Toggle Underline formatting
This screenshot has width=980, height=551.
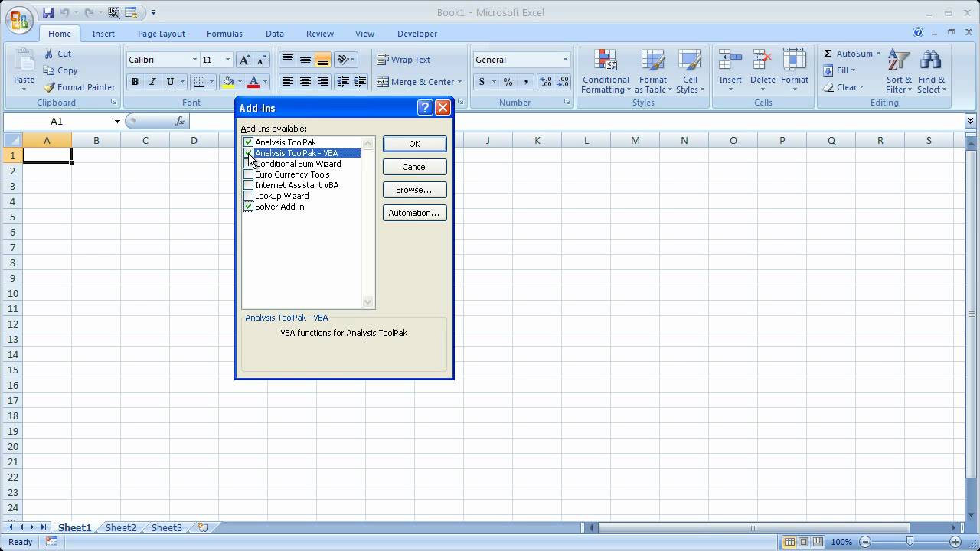click(x=170, y=82)
